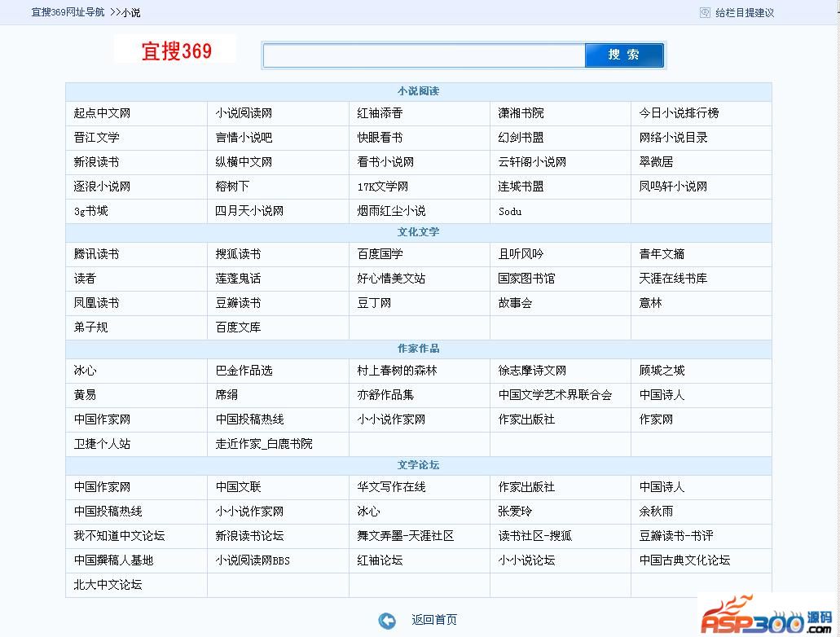Click the 黄易 link
This screenshot has height=637, width=840.
(85, 395)
